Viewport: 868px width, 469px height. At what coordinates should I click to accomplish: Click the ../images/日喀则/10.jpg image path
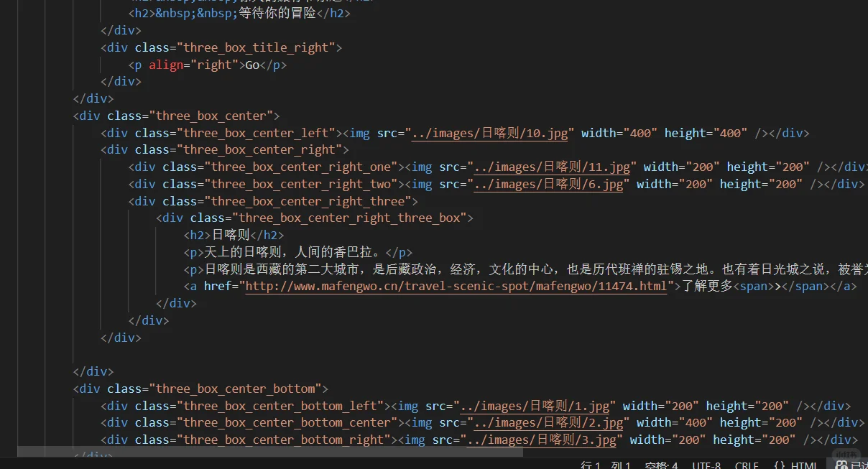489,132
